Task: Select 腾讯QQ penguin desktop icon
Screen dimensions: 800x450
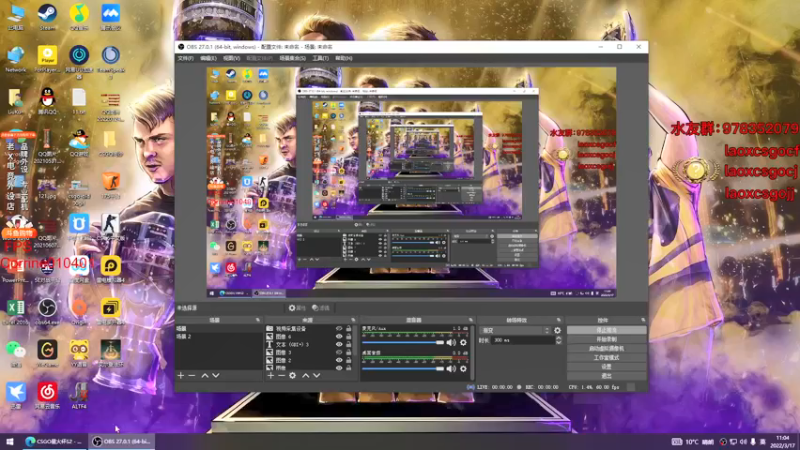Action: click(47, 101)
